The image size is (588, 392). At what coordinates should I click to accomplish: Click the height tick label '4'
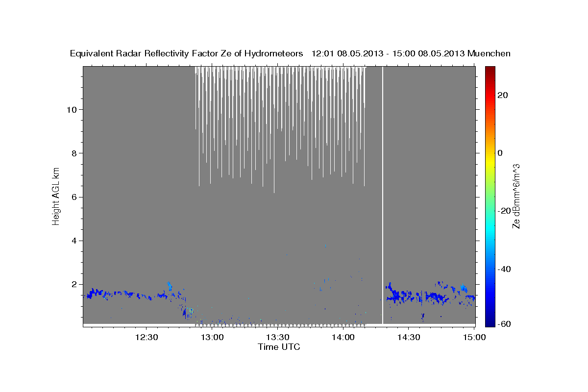(x=73, y=241)
